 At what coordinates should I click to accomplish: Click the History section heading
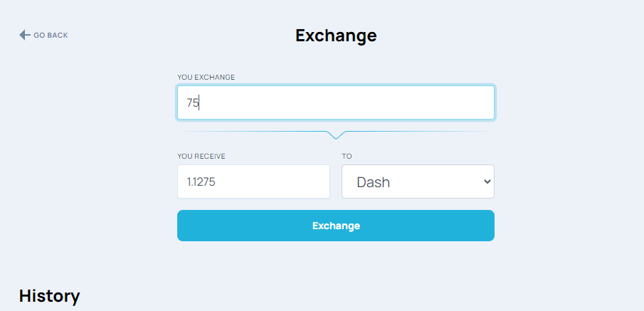(49, 295)
